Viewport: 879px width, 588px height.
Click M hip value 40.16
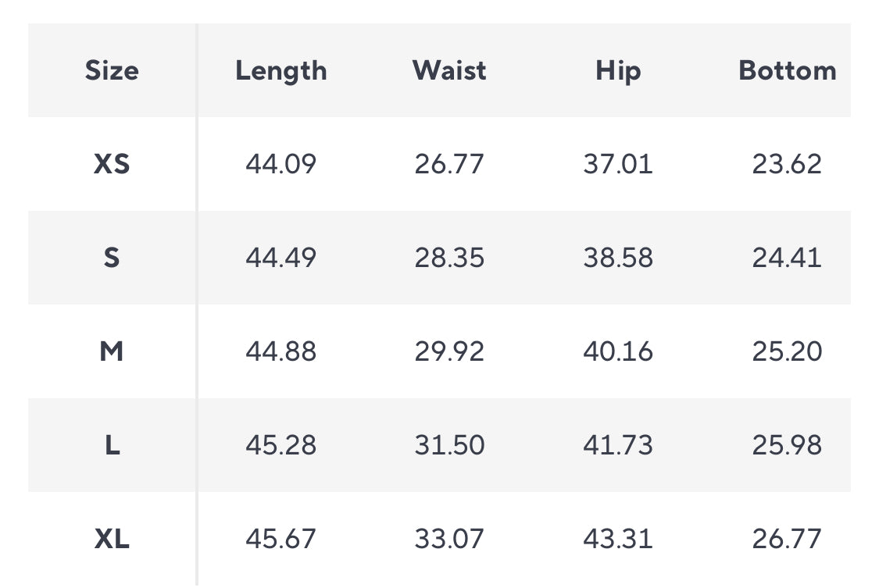[x=618, y=351]
